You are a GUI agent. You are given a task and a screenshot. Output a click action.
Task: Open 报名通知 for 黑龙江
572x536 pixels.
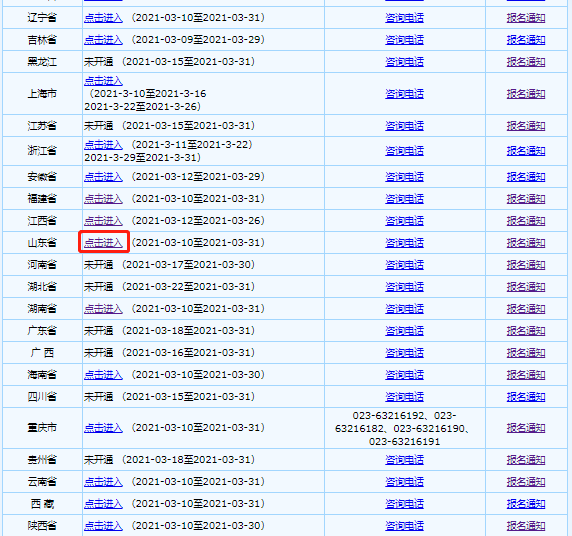pos(526,62)
